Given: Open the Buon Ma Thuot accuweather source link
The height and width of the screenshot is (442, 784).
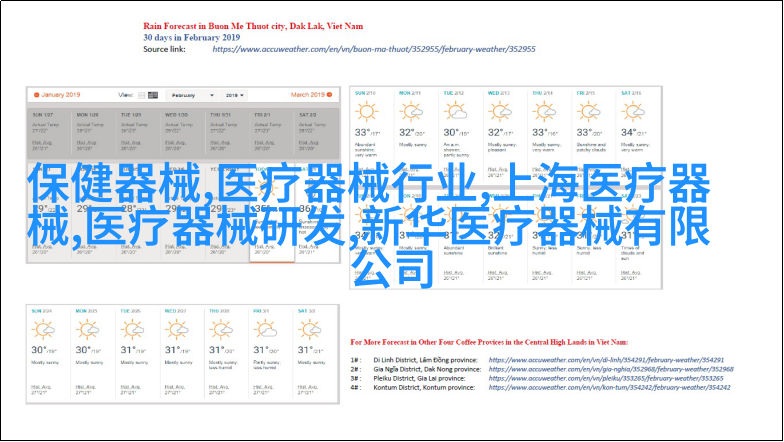Looking at the screenshot, I should (373, 48).
